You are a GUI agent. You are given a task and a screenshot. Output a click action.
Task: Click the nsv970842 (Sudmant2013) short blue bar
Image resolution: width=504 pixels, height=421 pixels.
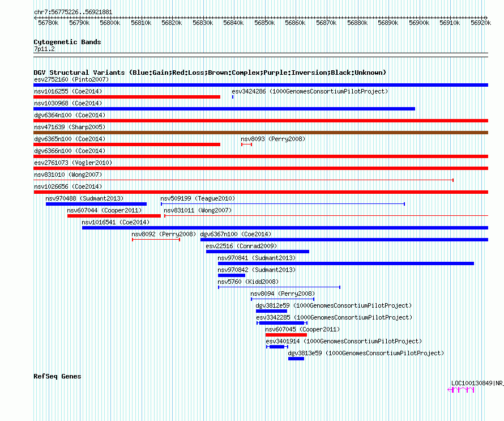coord(232,275)
